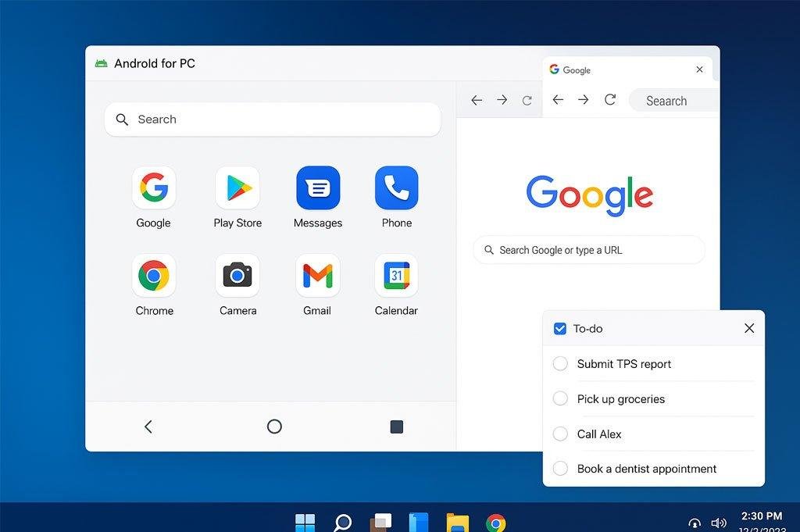Viewport: 800px width, 532px height.
Task: Focus the Search Google or type URL field
Action: 588,249
